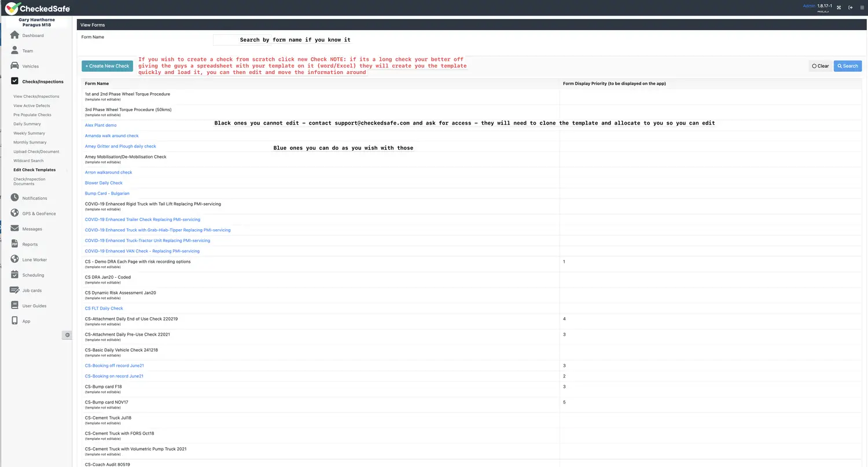The image size is (868, 467).
Task: Click the Create New Check button
Action: click(107, 66)
